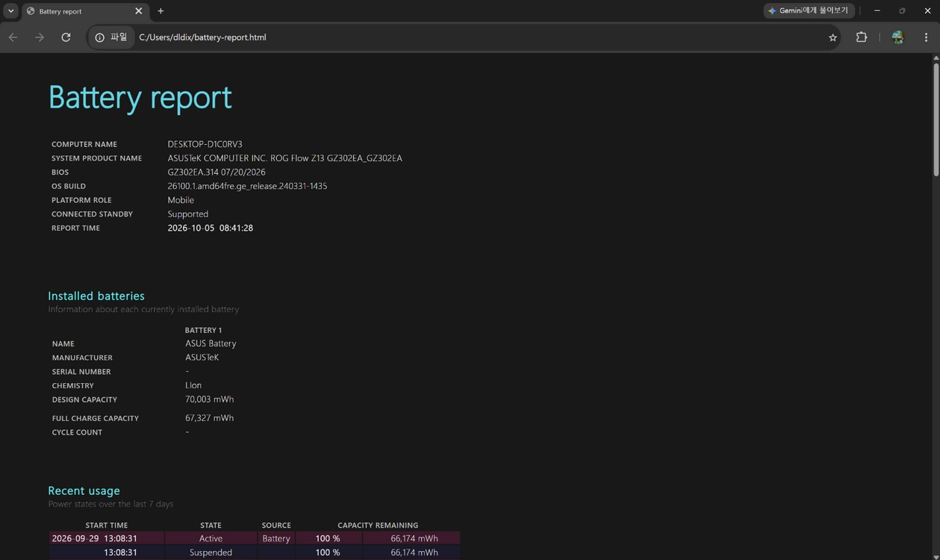This screenshot has height=560, width=940.
Task: Click the OS build value 26100.1.amd64fre
Action: click(x=247, y=186)
